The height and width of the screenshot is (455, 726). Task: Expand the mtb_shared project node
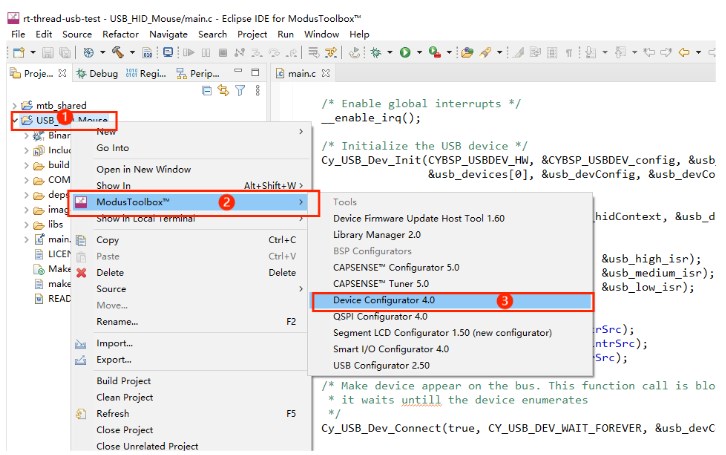coord(14,106)
